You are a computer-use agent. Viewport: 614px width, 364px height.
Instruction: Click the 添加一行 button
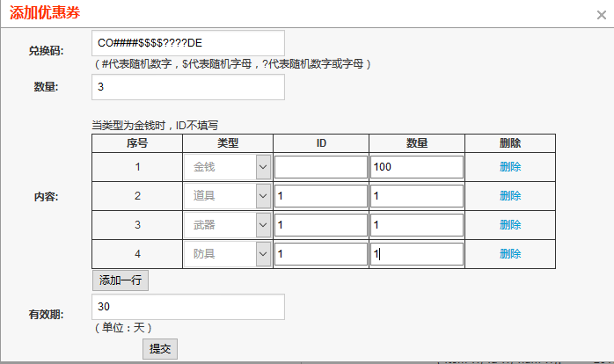pyautogui.click(x=121, y=280)
